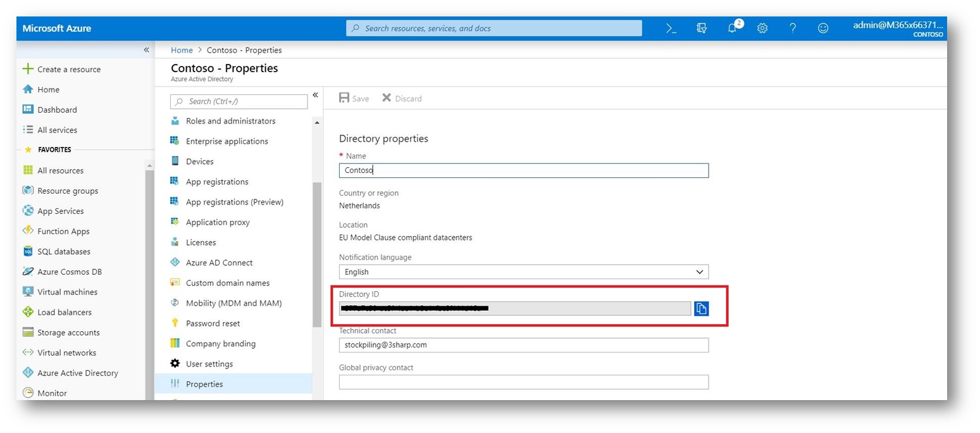Open Cloud Shell icon in top bar

(x=671, y=28)
